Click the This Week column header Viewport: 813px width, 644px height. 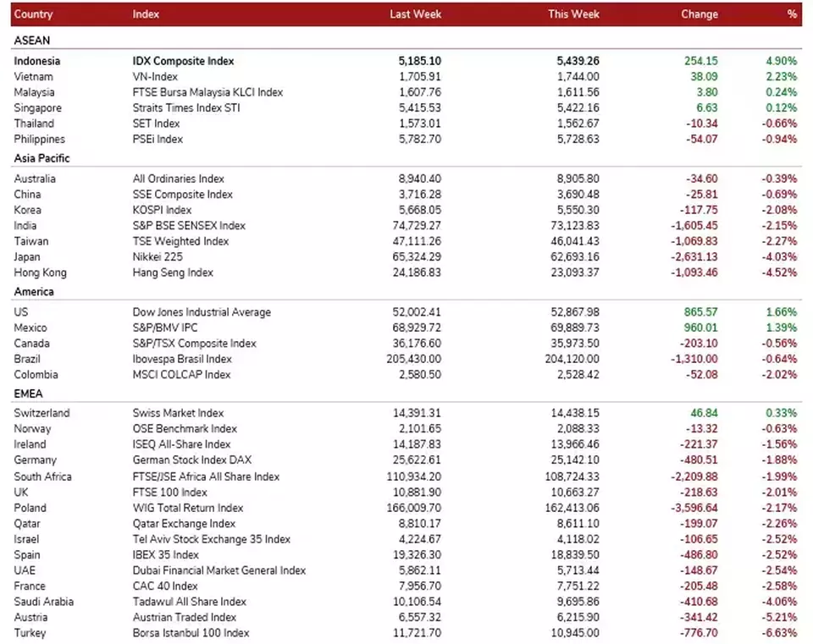[573, 14]
